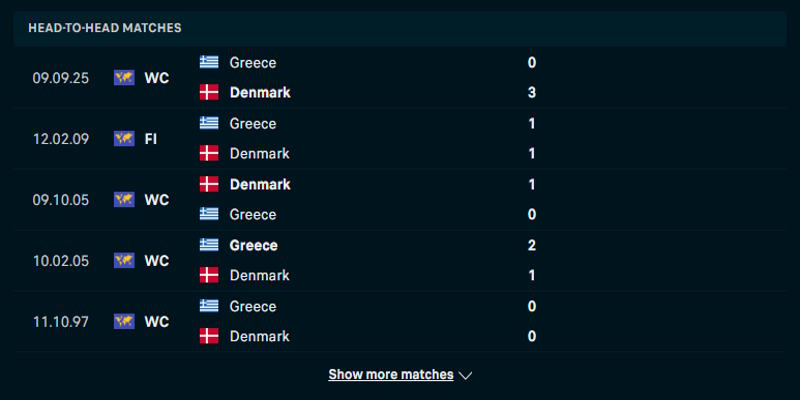Click the FI competition label

pyautogui.click(x=151, y=138)
